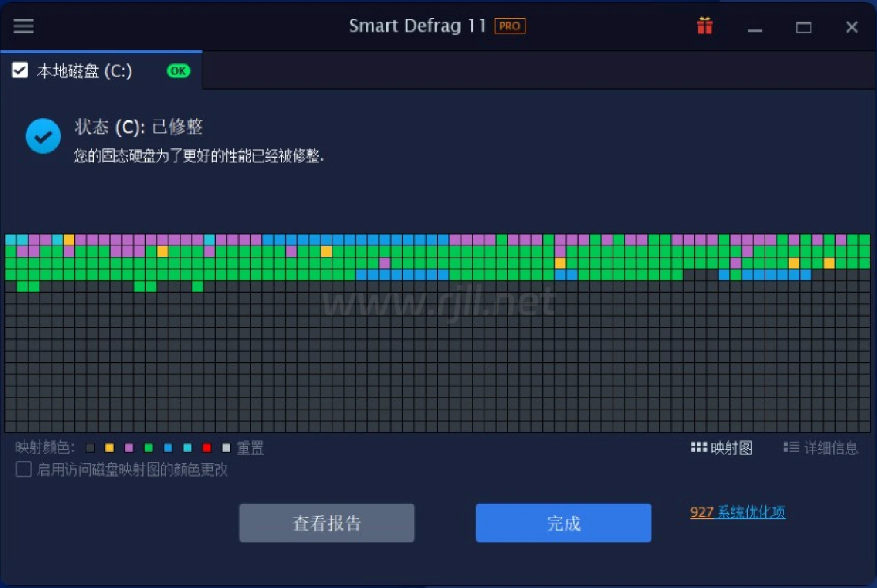This screenshot has width=877, height=588.
Task: Uncheck the local disk (C:) checkbox
Action: pyautogui.click(x=20, y=71)
